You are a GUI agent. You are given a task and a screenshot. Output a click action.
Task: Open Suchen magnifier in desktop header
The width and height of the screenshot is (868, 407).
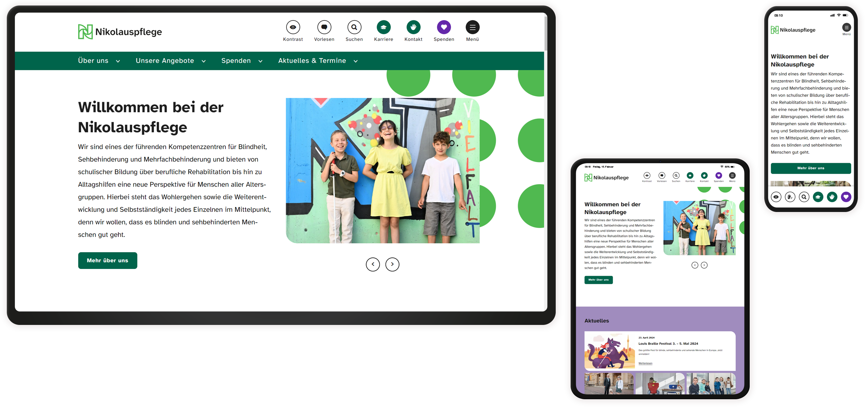coord(355,27)
